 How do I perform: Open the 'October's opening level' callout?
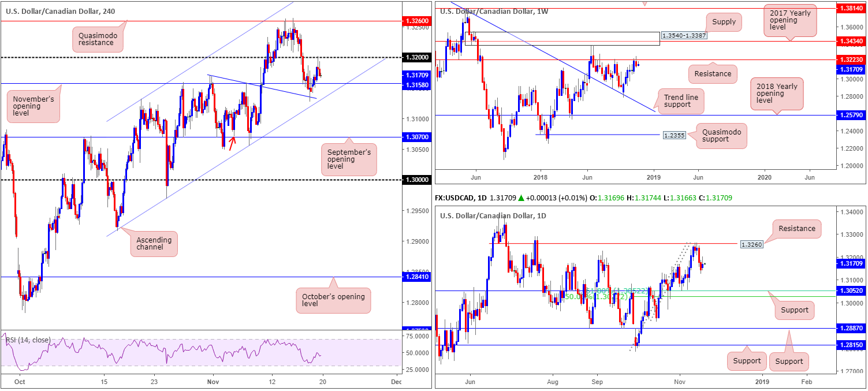333,300
